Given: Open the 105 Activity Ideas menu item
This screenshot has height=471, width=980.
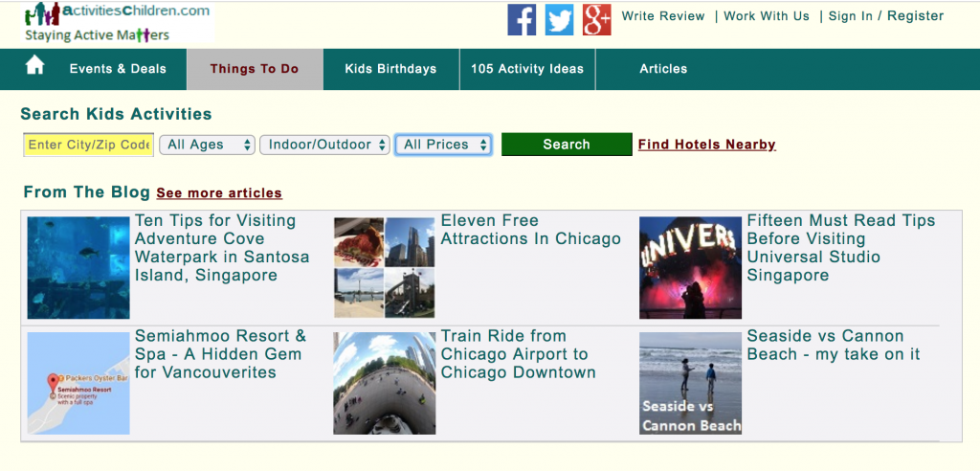Looking at the screenshot, I should click(527, 69).
